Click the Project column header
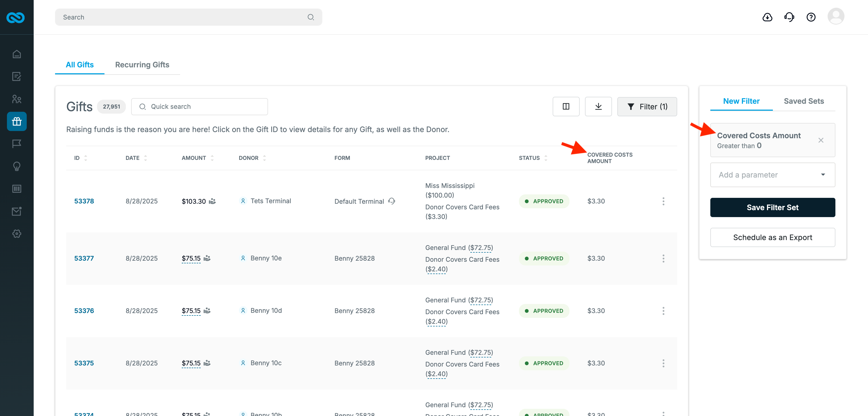The image size is (868, 416). coord(437,158)
